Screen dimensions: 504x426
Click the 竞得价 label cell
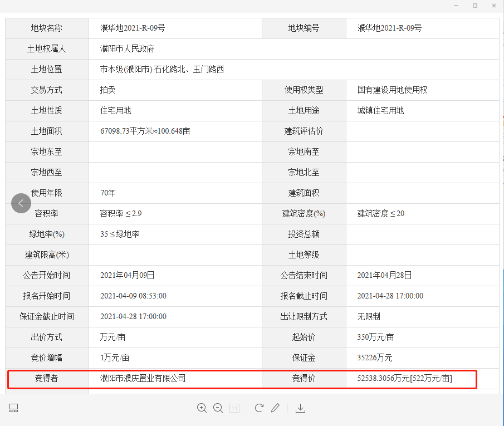click(304, 379)
